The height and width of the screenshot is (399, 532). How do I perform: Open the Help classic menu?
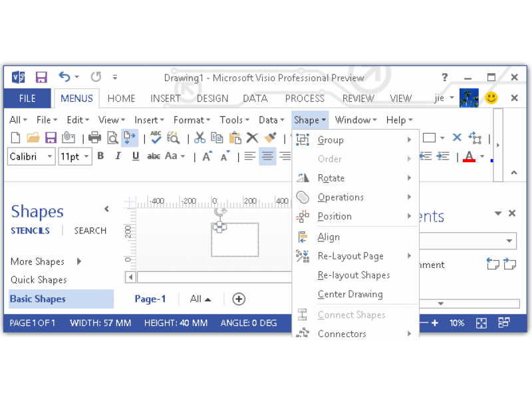click(399, 120)
